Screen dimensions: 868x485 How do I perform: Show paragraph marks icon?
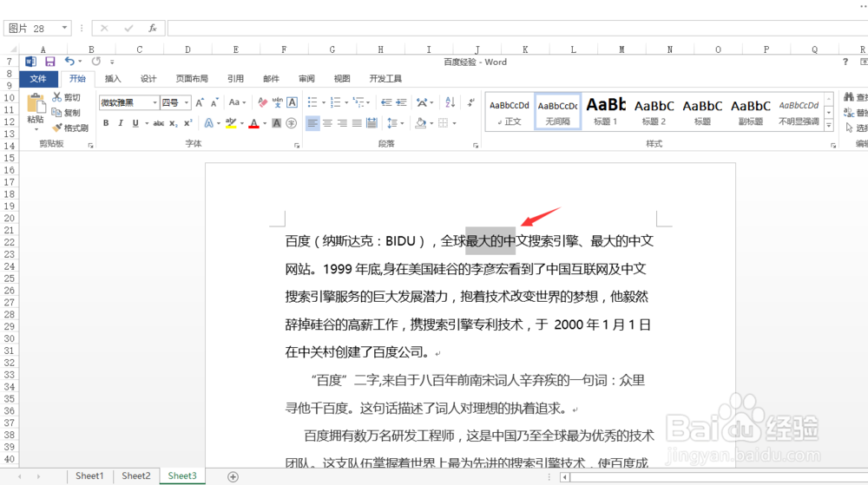471,102
